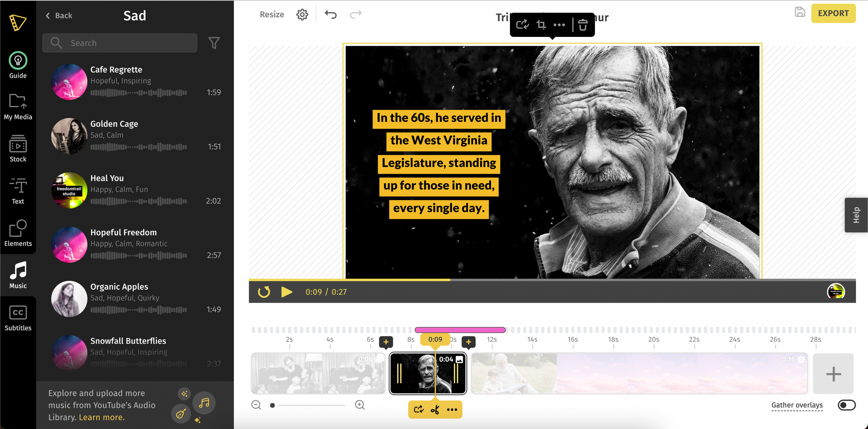
Task: Select the Organic Apples track
Action: coord(136,299)
